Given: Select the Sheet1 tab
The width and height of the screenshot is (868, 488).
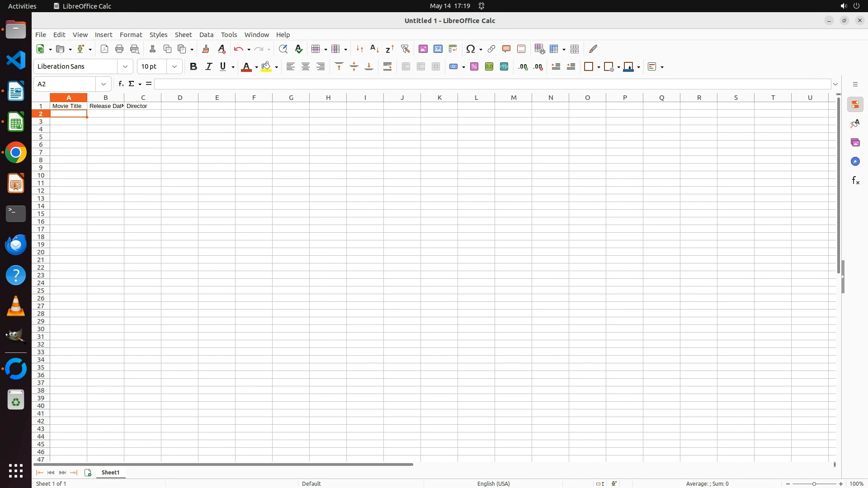Looking at the screenshot, I should [x=111, y=473].
